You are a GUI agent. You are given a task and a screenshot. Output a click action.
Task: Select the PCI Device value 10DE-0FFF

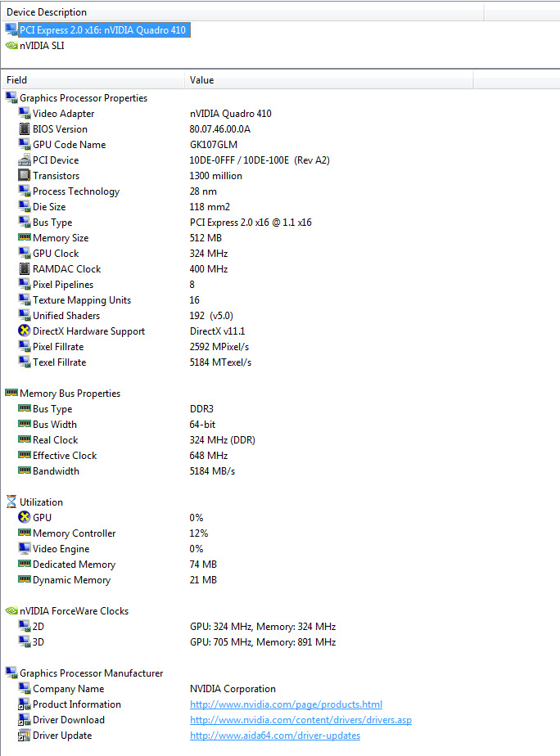tap(260, 160)
